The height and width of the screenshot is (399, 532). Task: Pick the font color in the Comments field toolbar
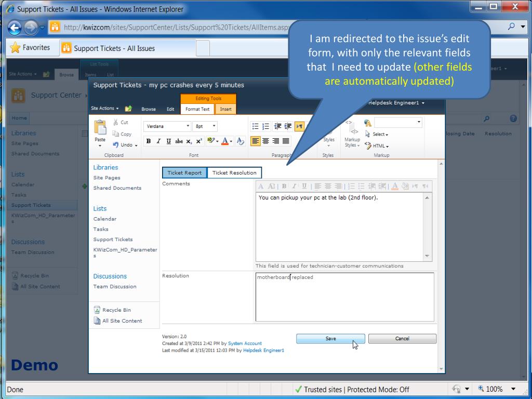(x=395, y=187)
